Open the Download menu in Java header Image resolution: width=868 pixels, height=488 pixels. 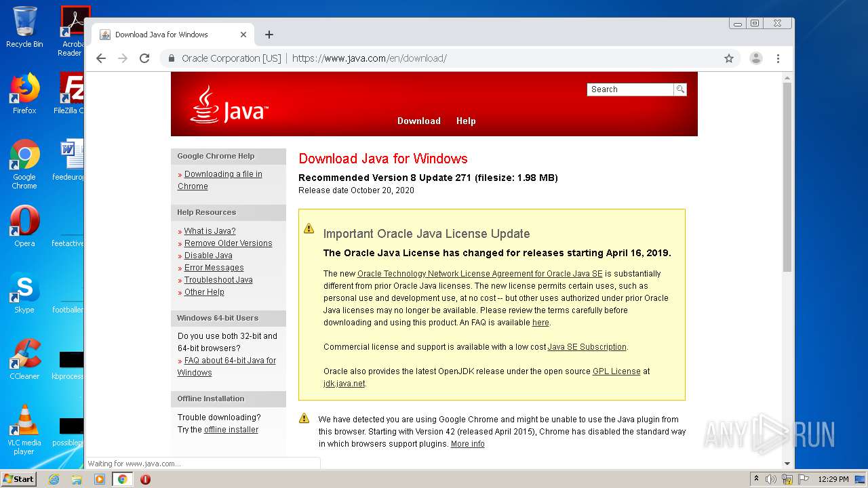419,121
